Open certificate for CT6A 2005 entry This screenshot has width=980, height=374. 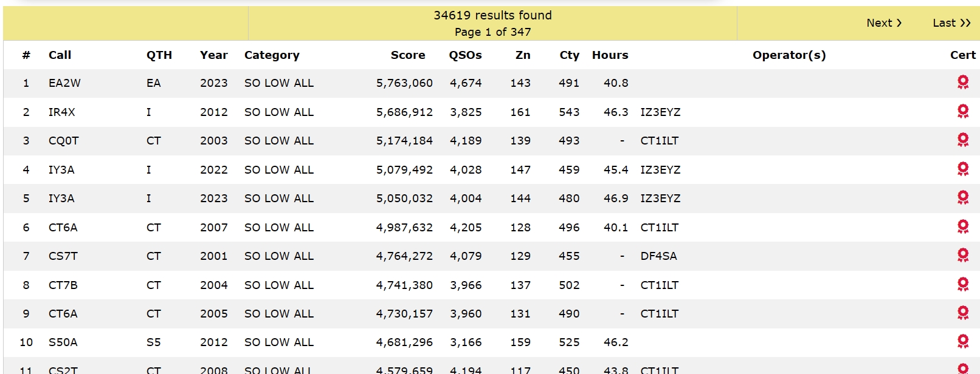[963, 313]
